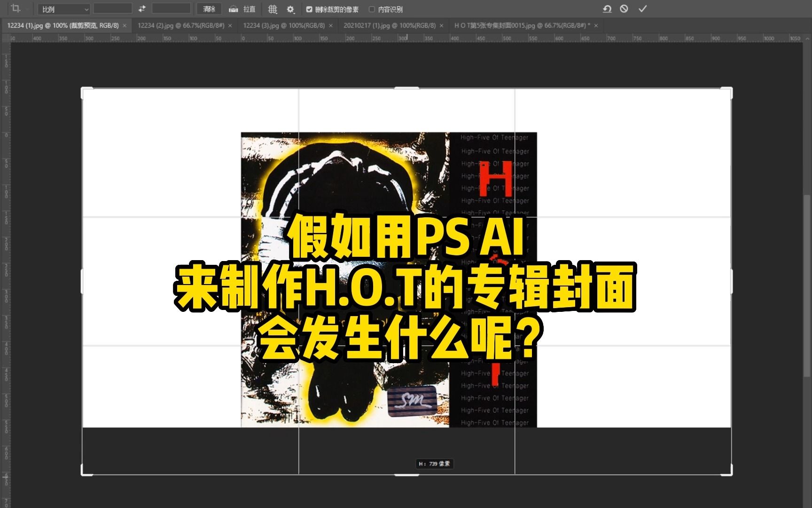
Task: Click the horizontal ruler at the top
Action: tap(406, 38)
